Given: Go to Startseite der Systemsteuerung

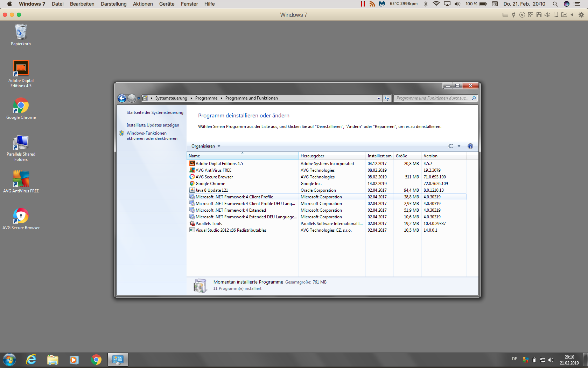Looking at the screenshot, I should click(x=155, y=113).
